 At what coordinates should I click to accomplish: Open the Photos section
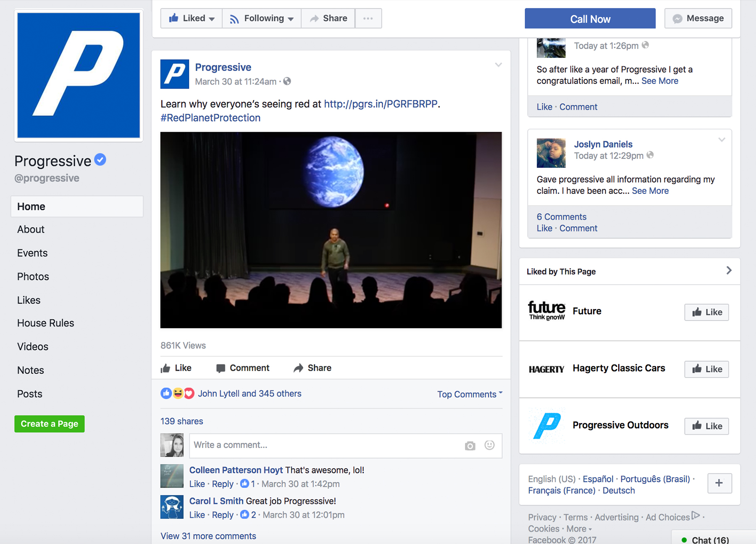tap(33, 277)
